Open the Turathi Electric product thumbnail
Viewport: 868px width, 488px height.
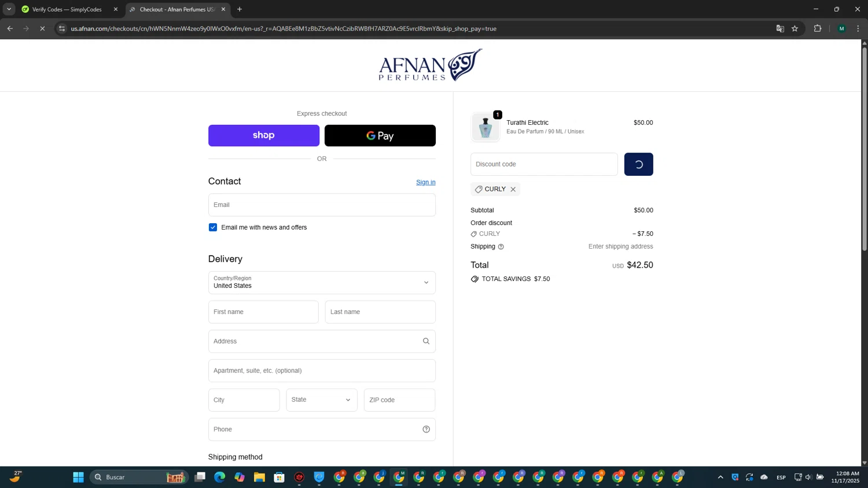coord(485,127)
